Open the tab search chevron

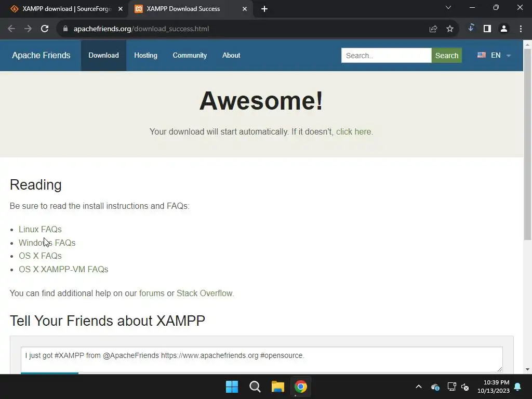448,7
